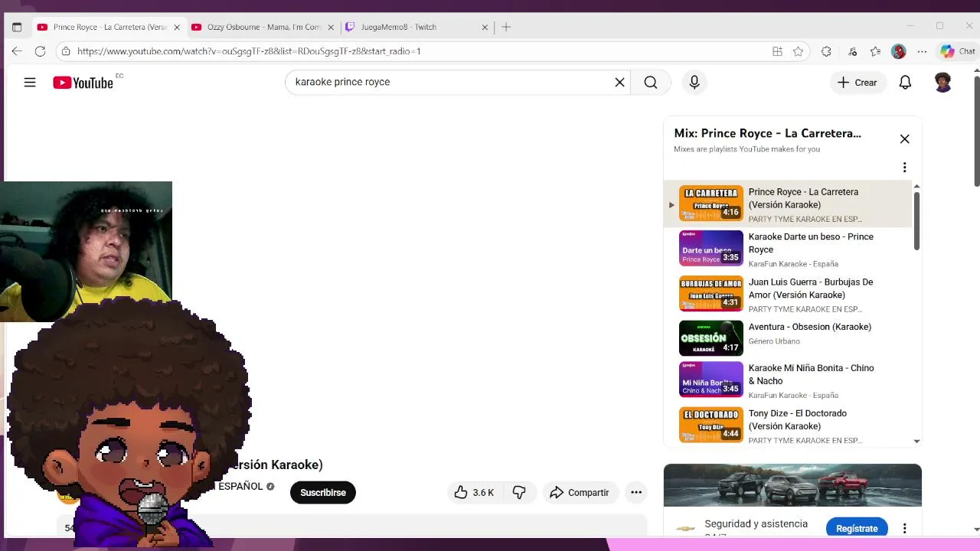
Task: View site information icon in address bar
Action: (x=66, y=51)
